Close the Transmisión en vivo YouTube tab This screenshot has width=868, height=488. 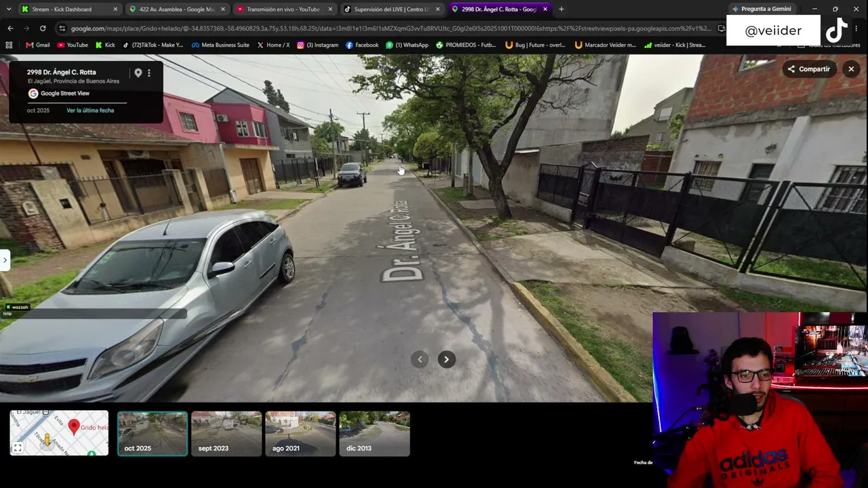coord(330,9)
